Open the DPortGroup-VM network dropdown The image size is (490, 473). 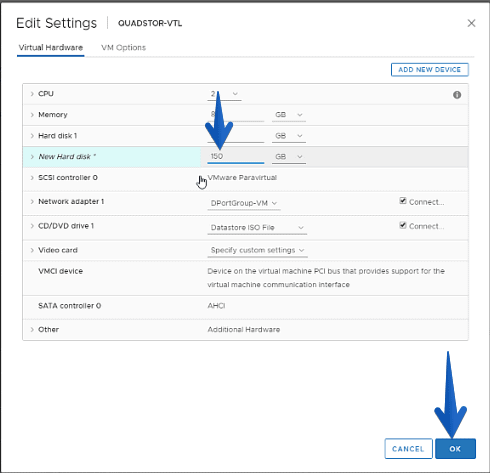pos(244,203)
